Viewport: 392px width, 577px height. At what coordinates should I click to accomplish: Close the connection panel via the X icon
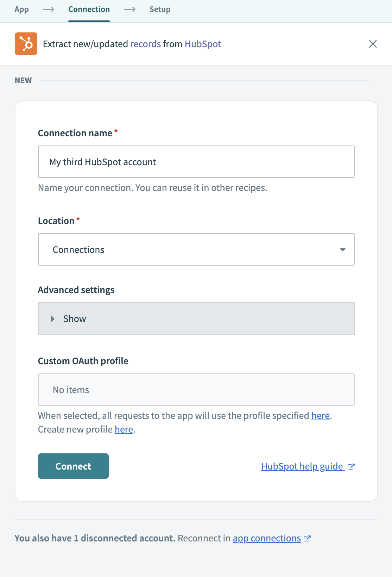point(373,44)
